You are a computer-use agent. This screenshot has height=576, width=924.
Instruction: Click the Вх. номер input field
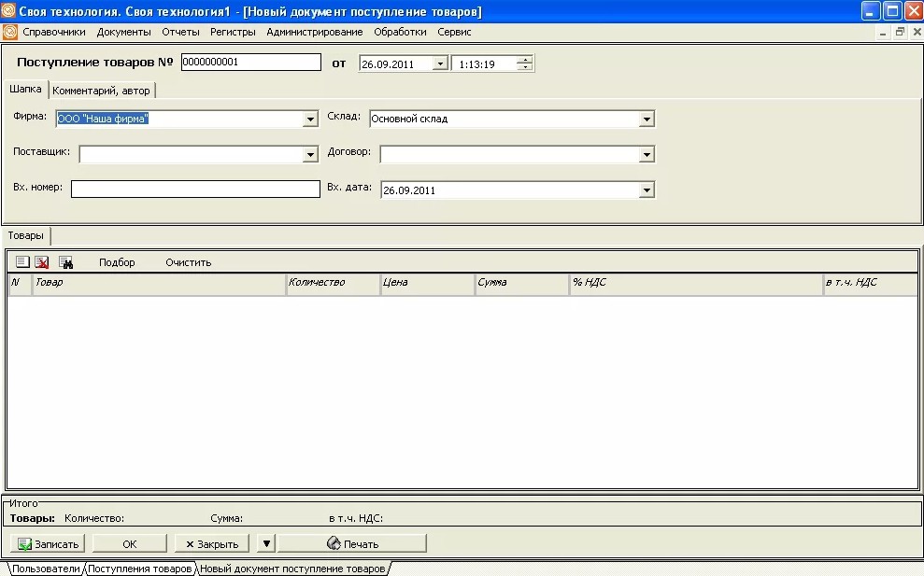click(195, 189)
